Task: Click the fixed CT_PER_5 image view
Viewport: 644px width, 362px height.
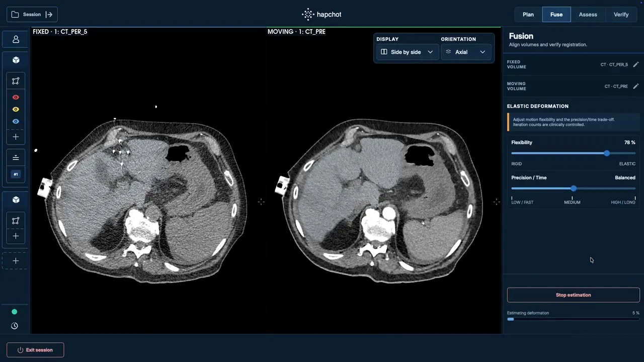Action: [x=148, y=180]
